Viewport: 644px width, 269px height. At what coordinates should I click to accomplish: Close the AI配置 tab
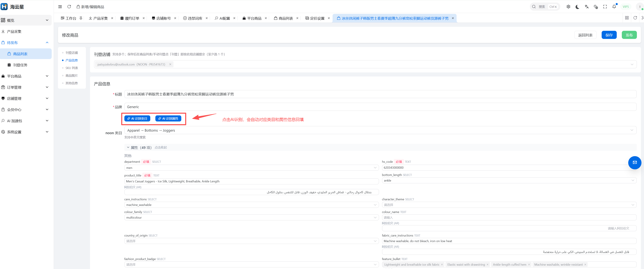[x=234, y=18]
